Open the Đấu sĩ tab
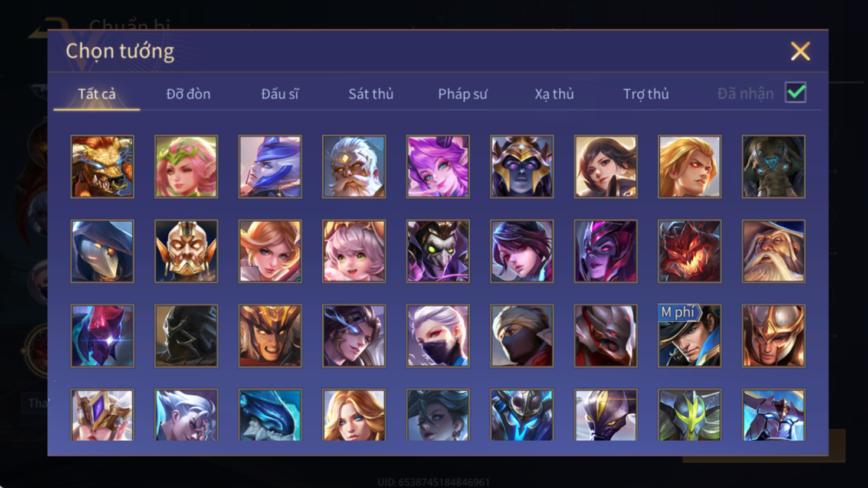Viewport: 868px width, 488px height. point(280,94)
